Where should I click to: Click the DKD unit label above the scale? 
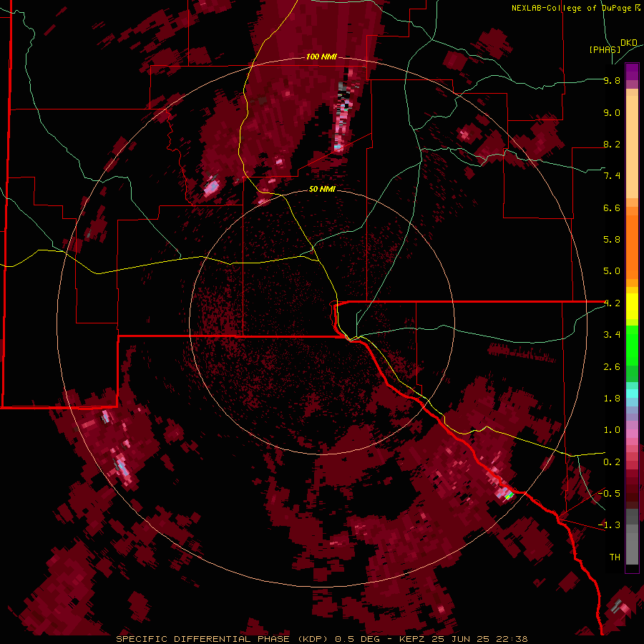tap(629, 43)
